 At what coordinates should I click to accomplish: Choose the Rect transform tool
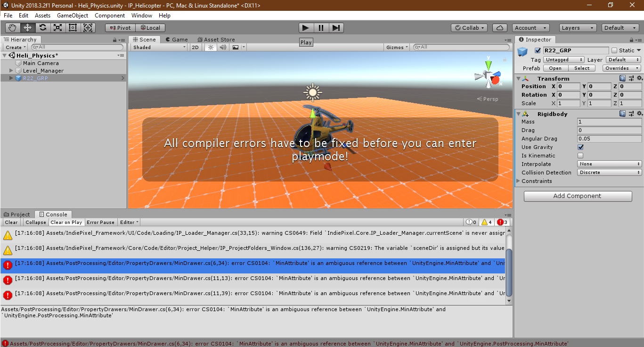(x=73, y=27)
